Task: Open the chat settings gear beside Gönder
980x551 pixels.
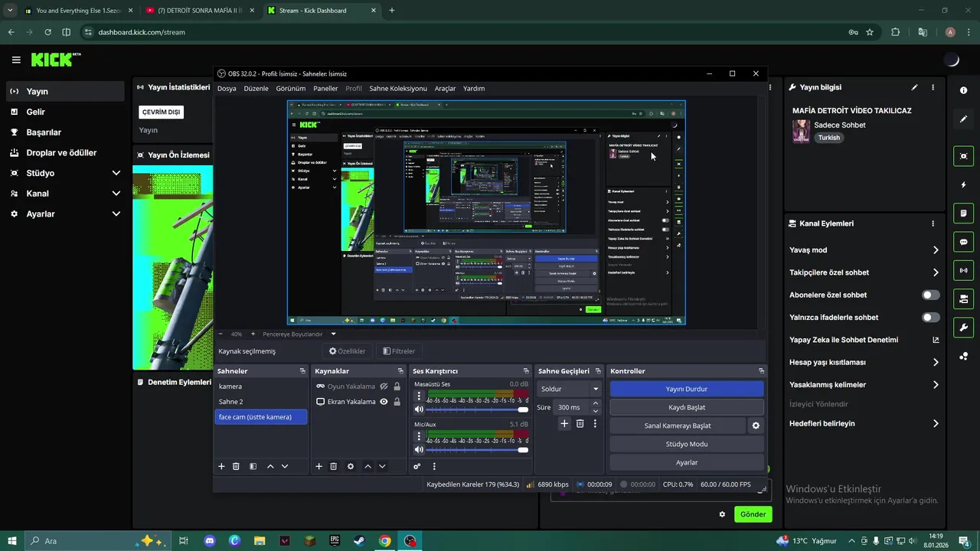Action: click(722, 514)
